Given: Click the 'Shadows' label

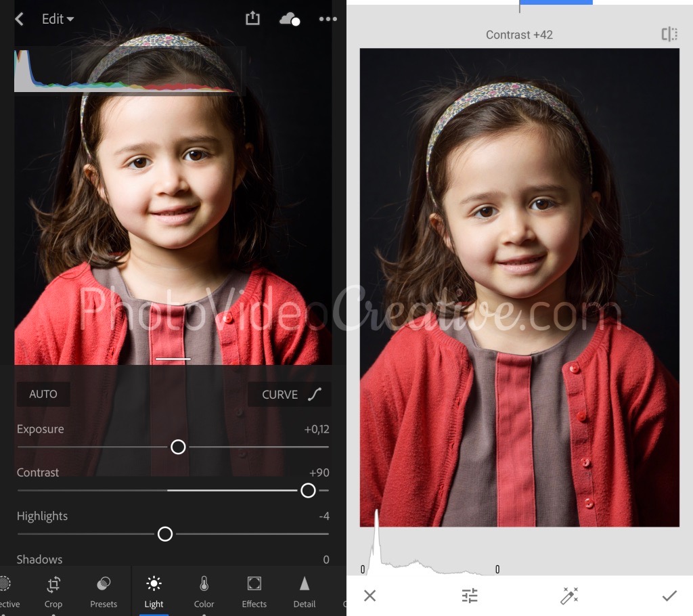Looking at the screenshot, I should click(x=39, y=559).
